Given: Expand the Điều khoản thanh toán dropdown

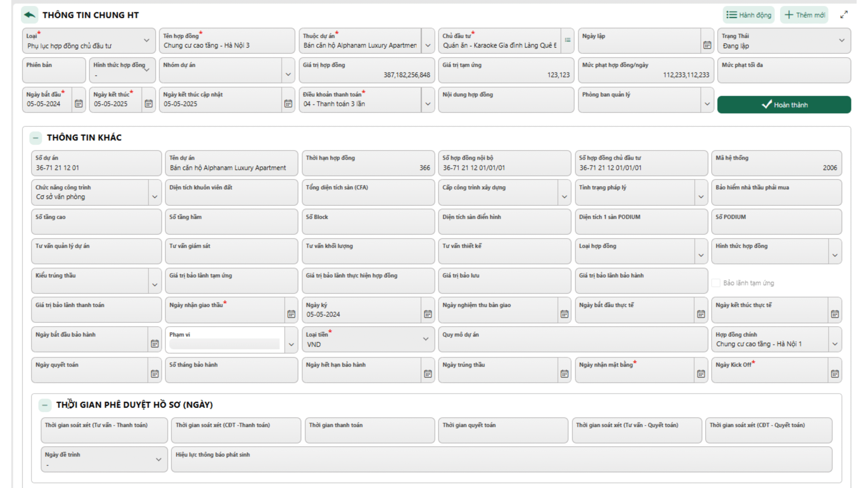Looking at the screenshot, I should pos(428,104).
